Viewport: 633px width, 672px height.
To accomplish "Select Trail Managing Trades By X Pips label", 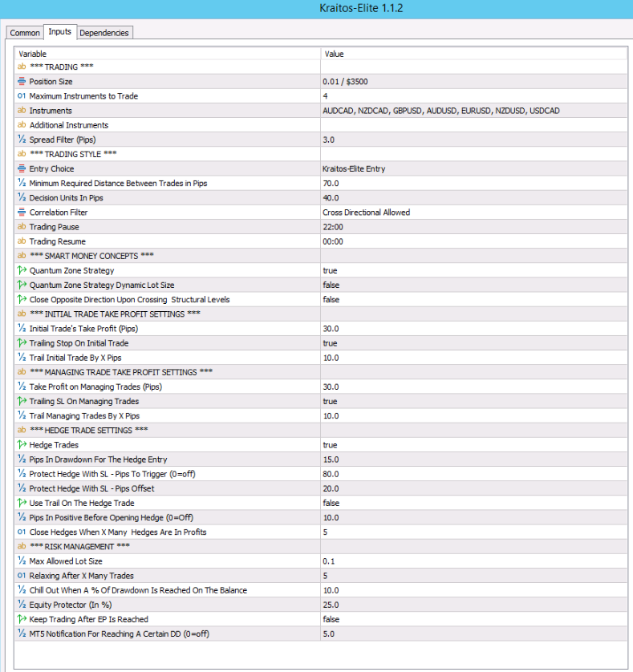I will coord(84,415).
